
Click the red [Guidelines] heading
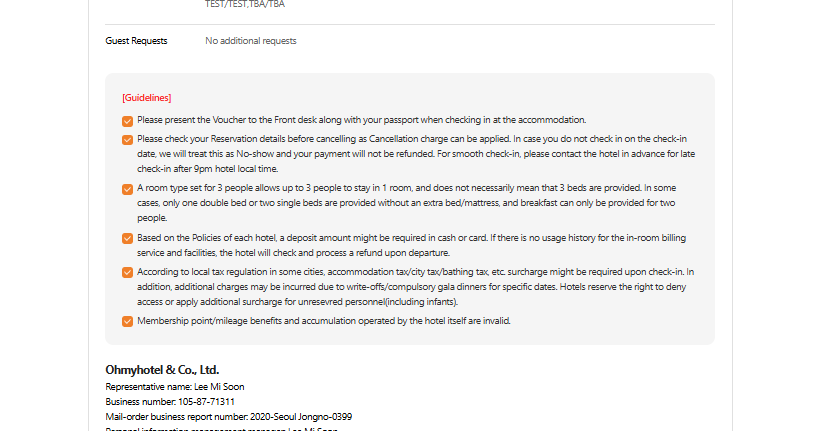[147, 98]
